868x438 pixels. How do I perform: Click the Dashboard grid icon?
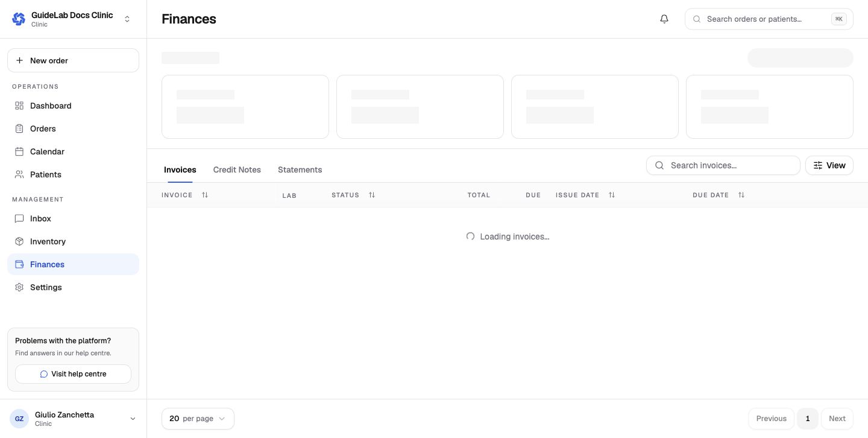tap(19, 106)
